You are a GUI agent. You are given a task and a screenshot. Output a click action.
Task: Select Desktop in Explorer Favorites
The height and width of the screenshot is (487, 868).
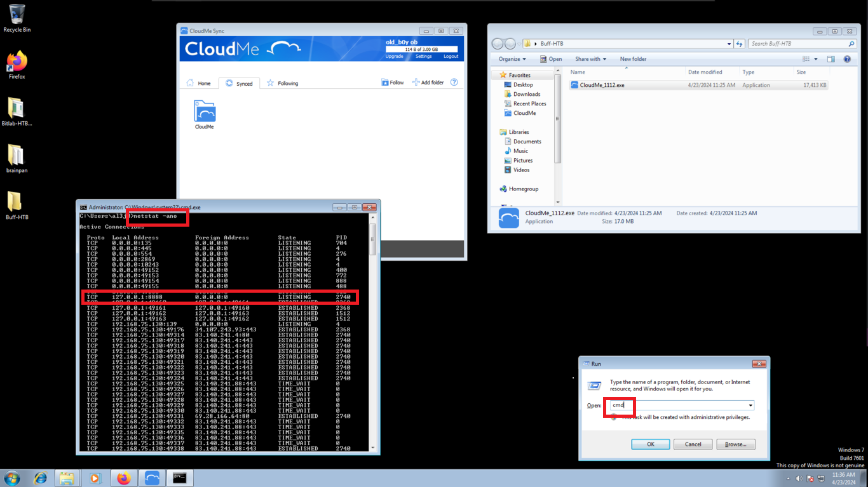[518, 84]
